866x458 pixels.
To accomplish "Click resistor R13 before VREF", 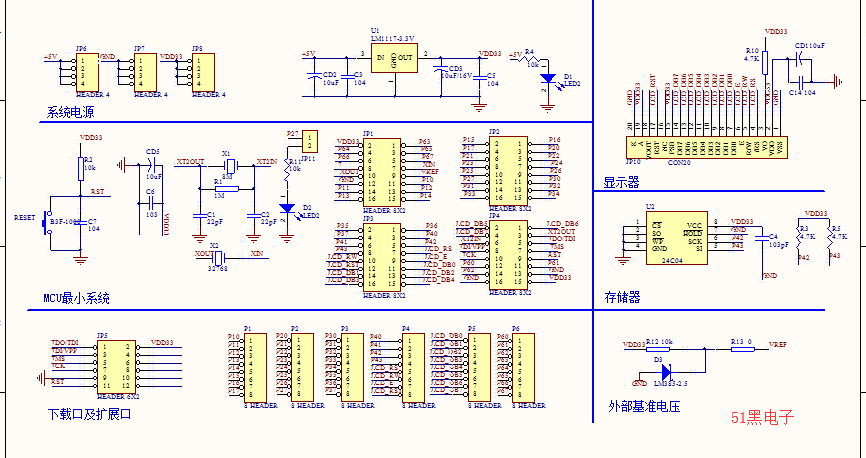I will point(742,349).
